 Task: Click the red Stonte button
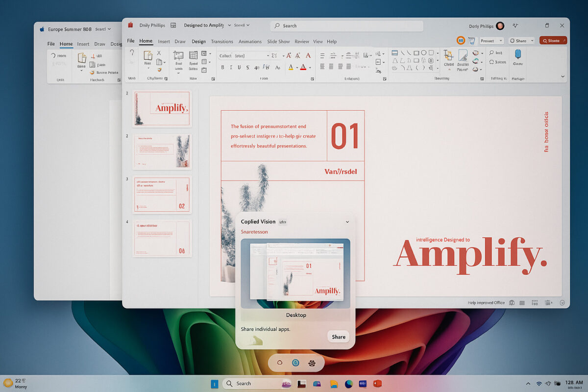tap(553, 41)
